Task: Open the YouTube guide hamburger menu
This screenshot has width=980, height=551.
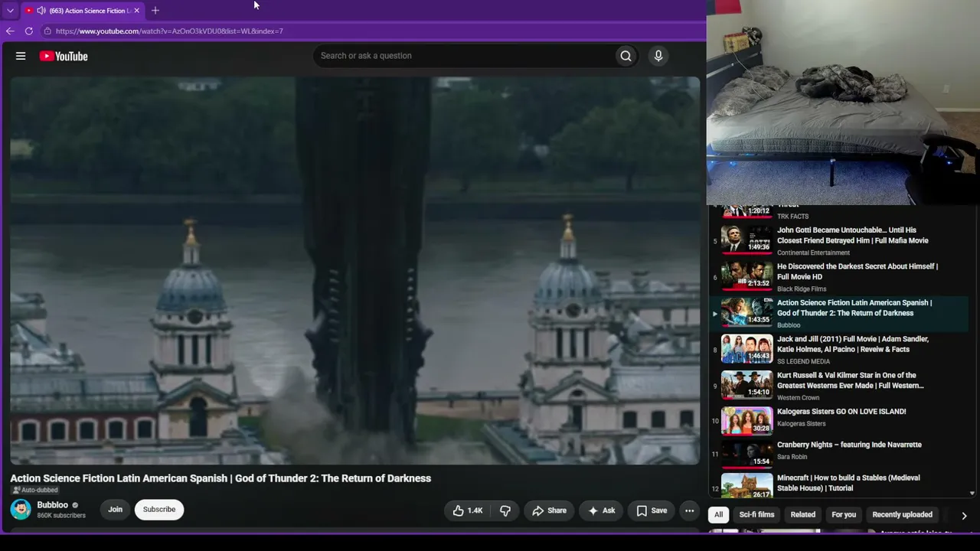Action: pyautogui.click(x=21, y=56)
